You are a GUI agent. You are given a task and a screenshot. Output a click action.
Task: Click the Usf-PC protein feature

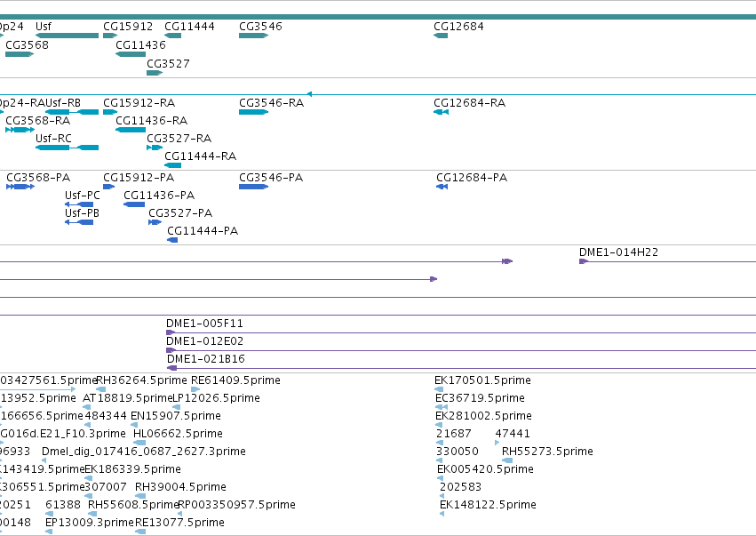point(79,204)
